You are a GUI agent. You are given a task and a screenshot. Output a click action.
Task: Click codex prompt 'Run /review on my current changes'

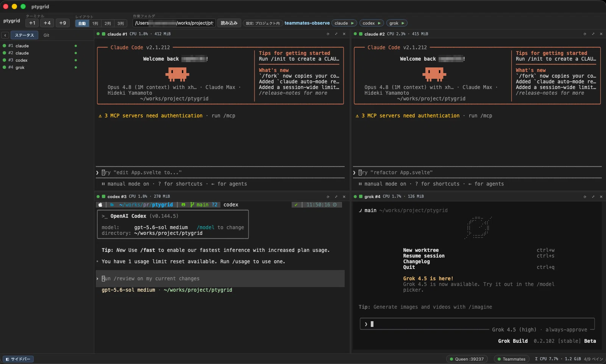220,278
